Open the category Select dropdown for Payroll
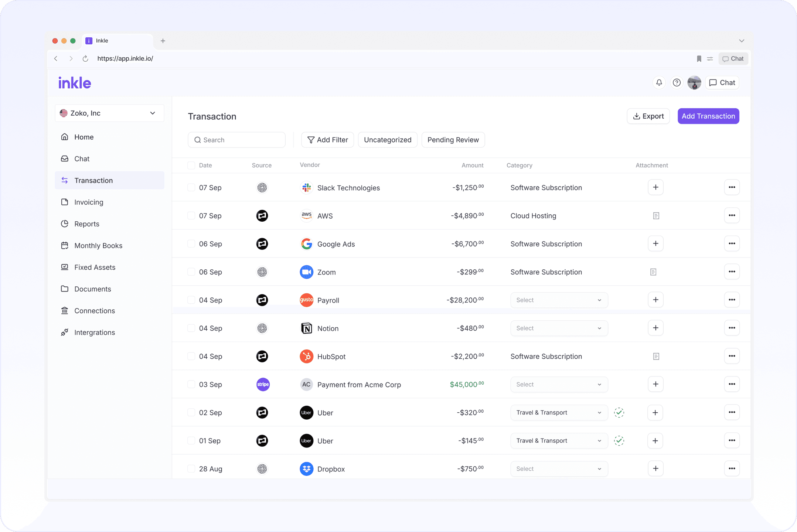Image resolution: width=797 pixels, height=532 pixels. 559,300
